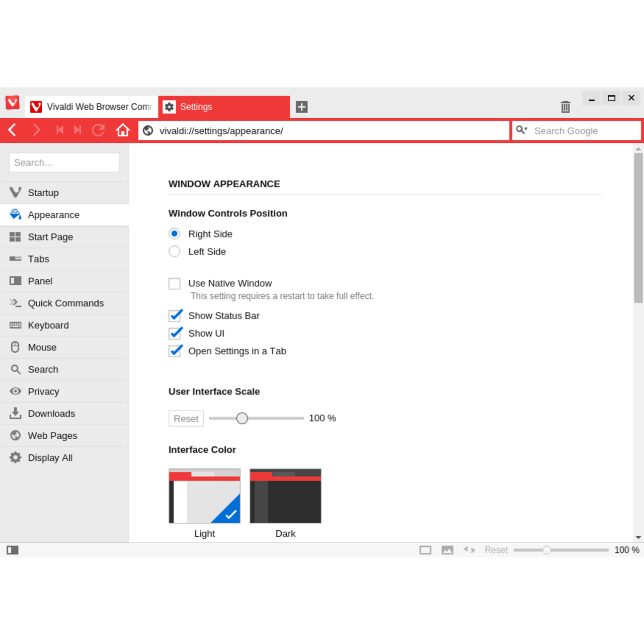Open the Quick Commands settings section
644x644 pixels.
(x=66, y=303)
